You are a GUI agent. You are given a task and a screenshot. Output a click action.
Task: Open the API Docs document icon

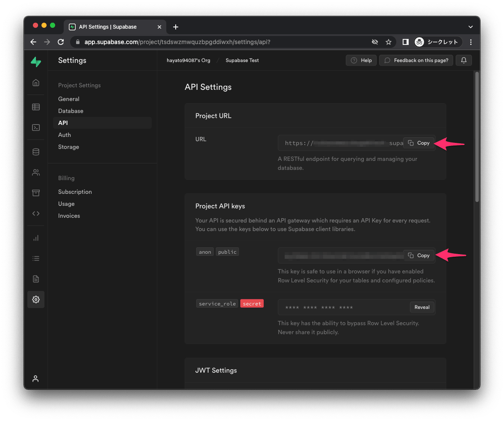click(x=36, y=279)
